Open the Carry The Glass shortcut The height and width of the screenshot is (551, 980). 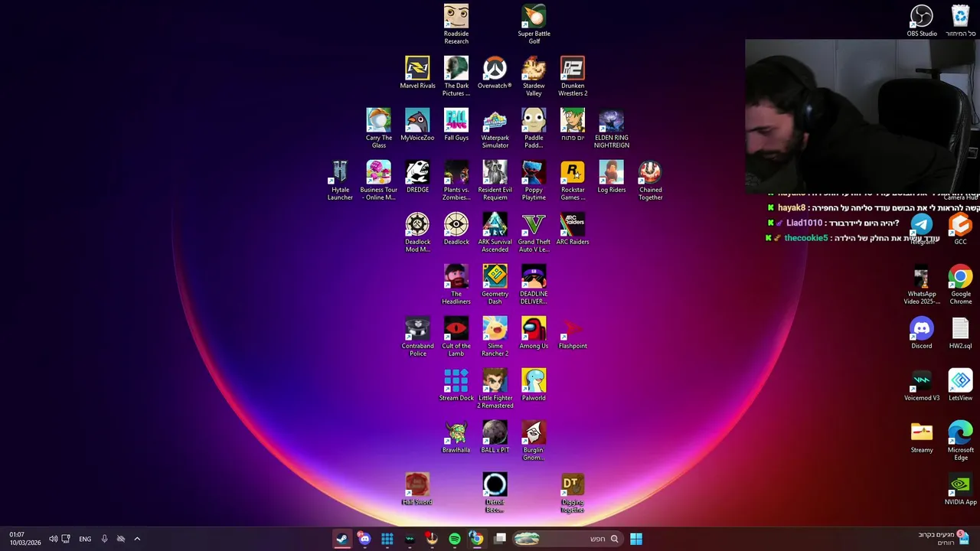click(x=378, y=128)
